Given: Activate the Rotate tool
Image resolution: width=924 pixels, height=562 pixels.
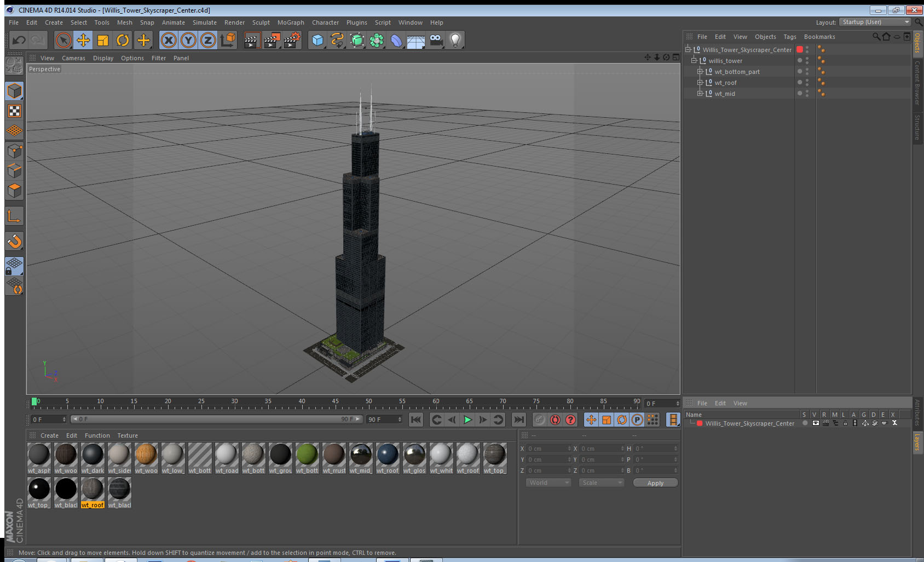Looking at the screenshot, I should 123,40.
